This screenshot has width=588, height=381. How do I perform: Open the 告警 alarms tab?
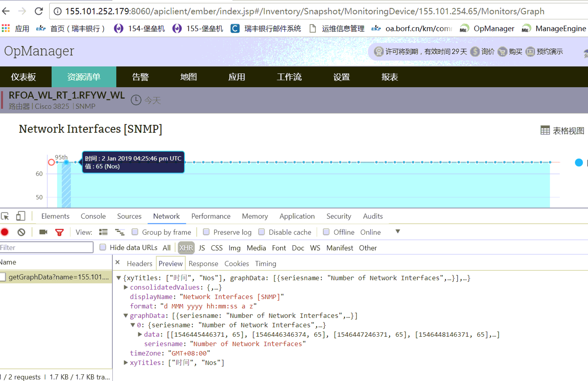(140, 77)
